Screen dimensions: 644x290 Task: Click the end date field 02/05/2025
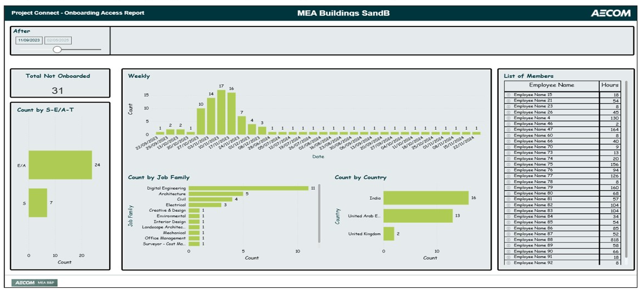(58, 40)
